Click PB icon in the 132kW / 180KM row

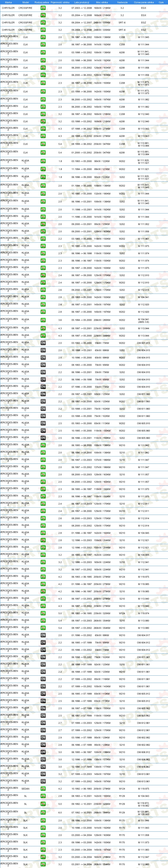[43, 194]
